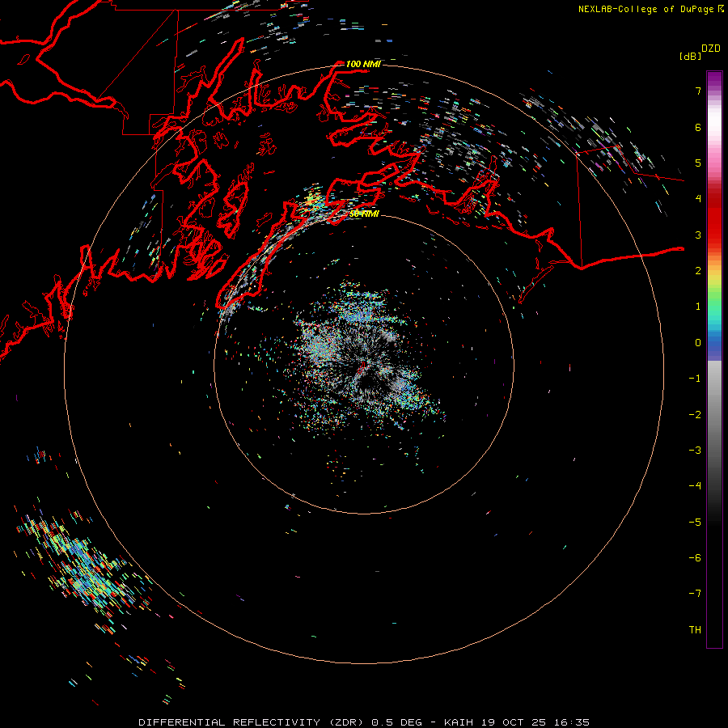Click the 2 dB color scale value
The image size is (728, 728).
click(x=698, y=271)
